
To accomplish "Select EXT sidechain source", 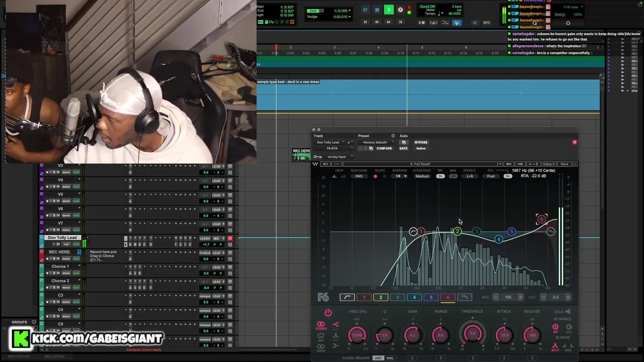I will coord(569,328).
